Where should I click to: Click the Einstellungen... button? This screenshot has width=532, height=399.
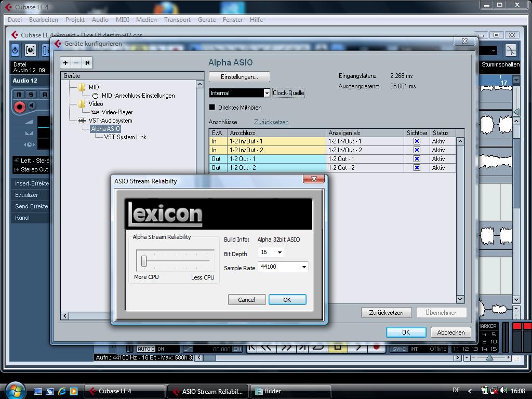coord(239,77)
